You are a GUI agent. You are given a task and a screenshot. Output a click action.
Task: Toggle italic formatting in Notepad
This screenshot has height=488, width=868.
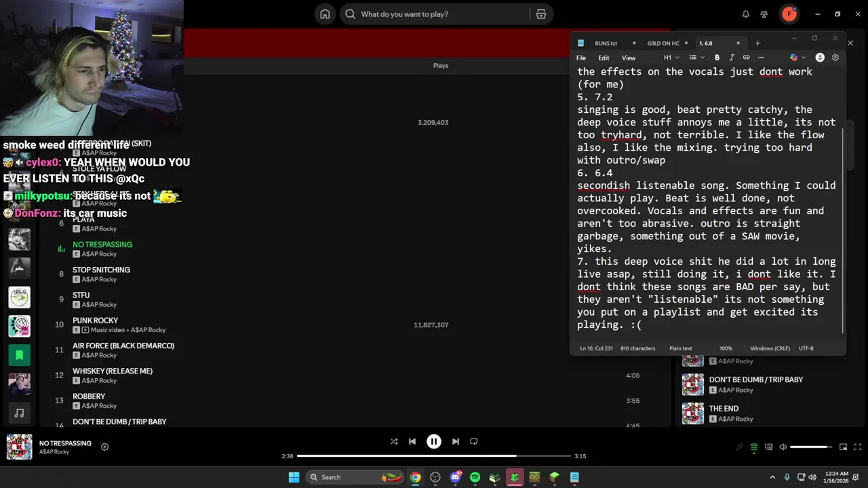tap(732, 58)
